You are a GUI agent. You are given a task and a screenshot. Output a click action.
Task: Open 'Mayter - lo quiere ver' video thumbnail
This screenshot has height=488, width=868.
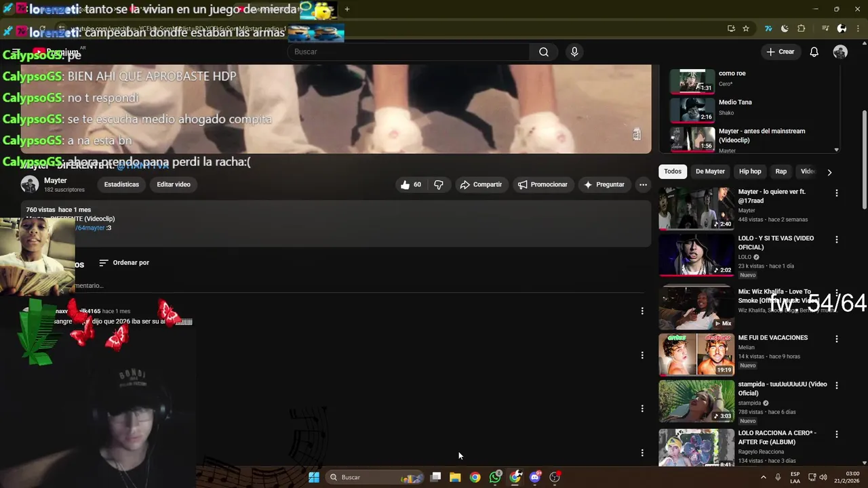click(696, 209)
